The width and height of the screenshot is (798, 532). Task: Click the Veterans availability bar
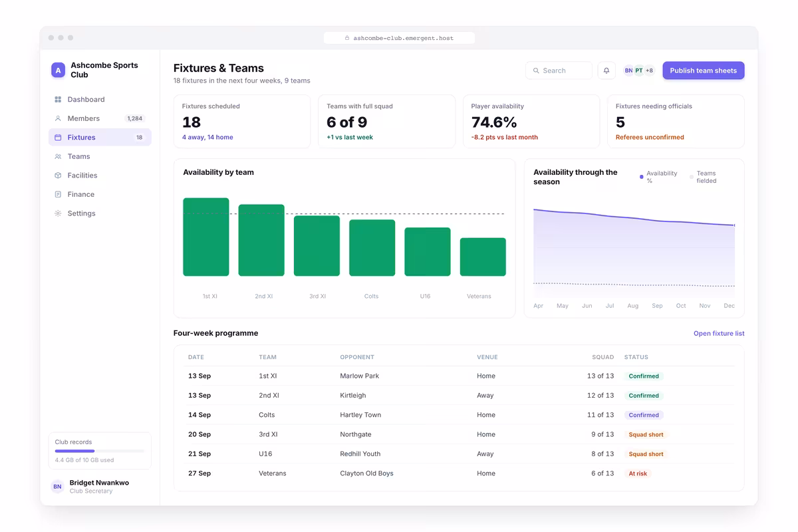coord(483,257)
